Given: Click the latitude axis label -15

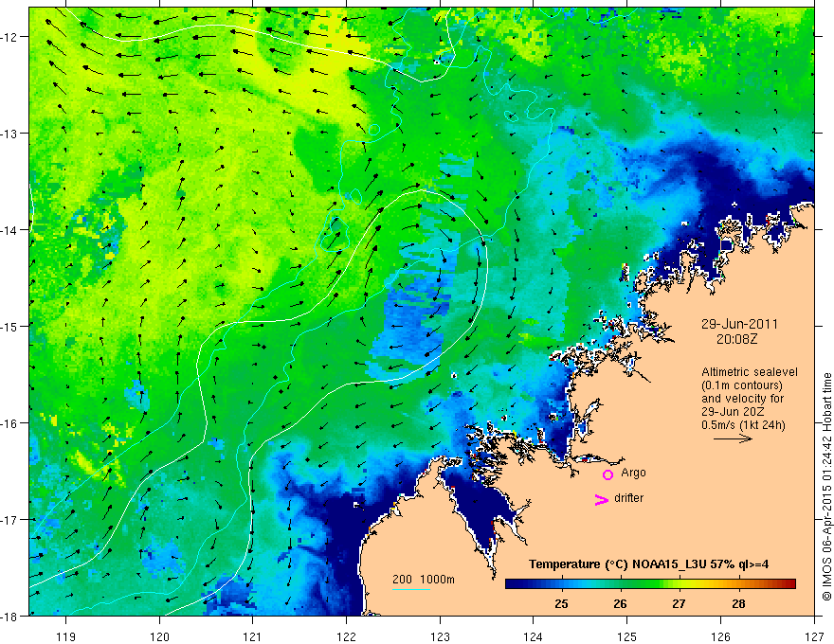Looking at the screenshot, I should 9,327.
